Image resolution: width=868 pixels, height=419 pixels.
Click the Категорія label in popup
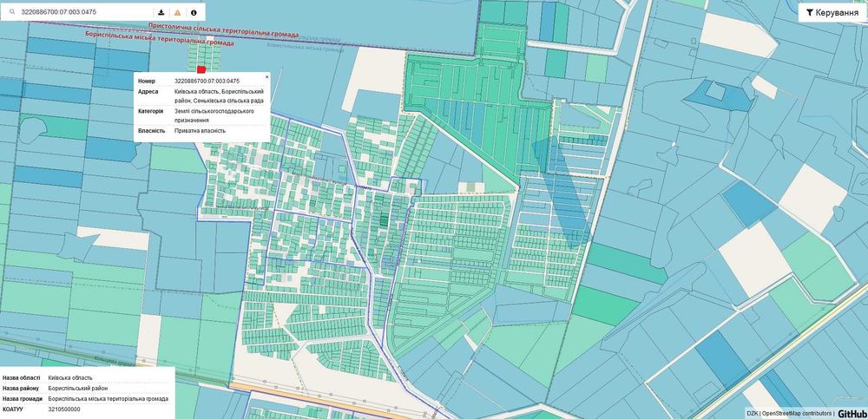point(150,111)
